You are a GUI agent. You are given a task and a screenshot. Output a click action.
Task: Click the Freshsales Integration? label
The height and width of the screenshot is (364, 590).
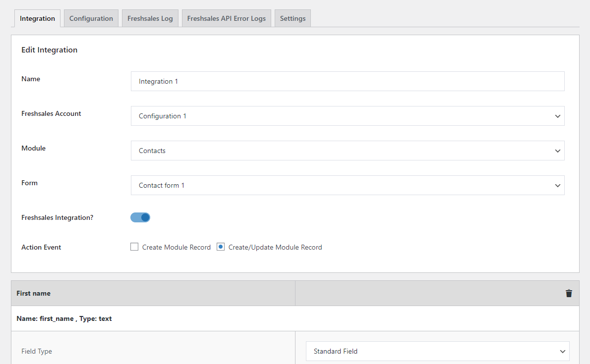pyautogui.click(x=57, y=217)
